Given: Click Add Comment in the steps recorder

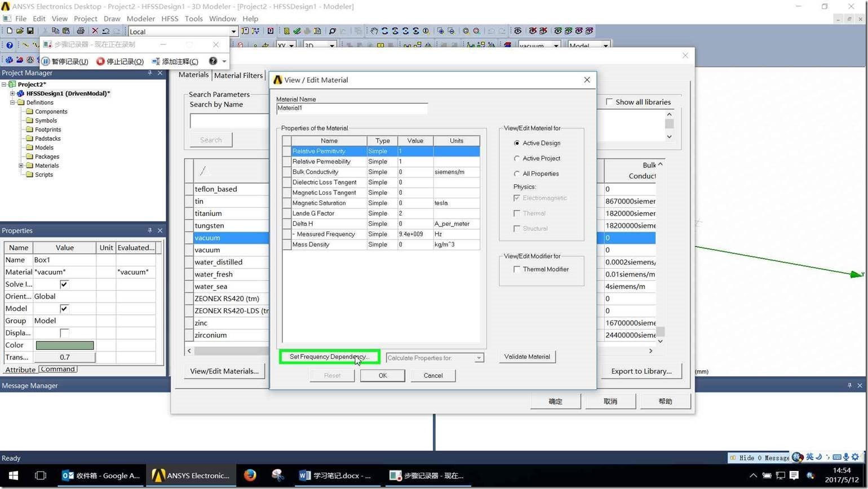Looking at the screenshot, I should pyautogui.click(x=175, y=61).
